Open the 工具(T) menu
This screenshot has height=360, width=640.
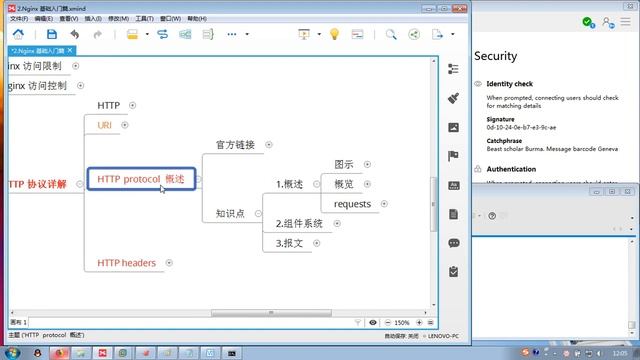coord(144,19)
